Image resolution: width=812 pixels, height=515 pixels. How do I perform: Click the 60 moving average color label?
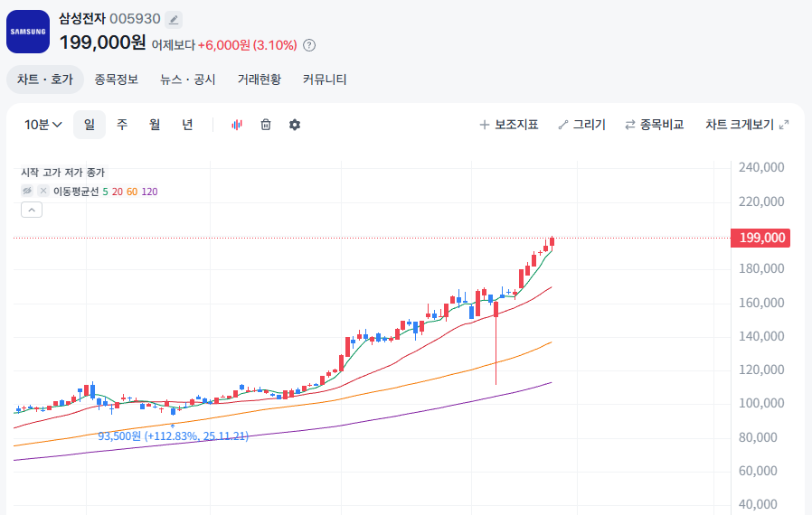[x=132, y=192]
